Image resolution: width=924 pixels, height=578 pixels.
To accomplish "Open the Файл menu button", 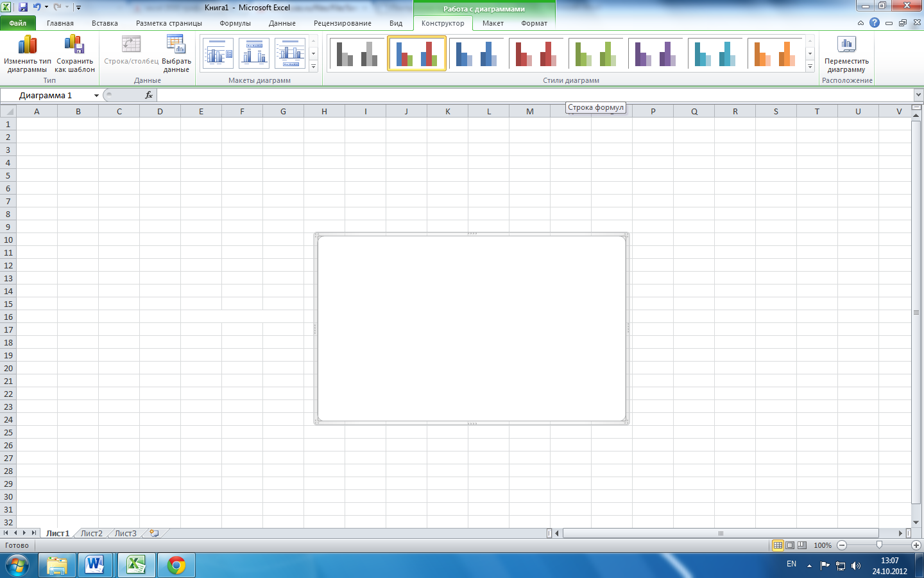I will [x=18, y=23].
